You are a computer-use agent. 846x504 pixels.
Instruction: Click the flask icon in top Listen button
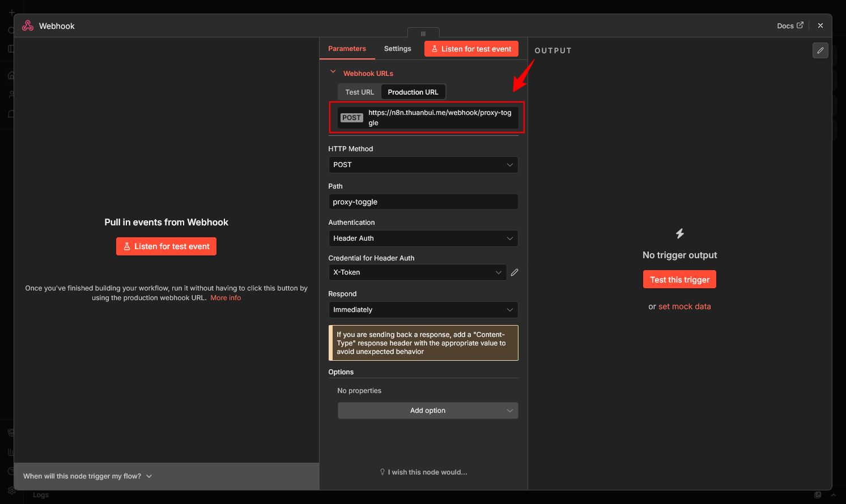[435, 49]
